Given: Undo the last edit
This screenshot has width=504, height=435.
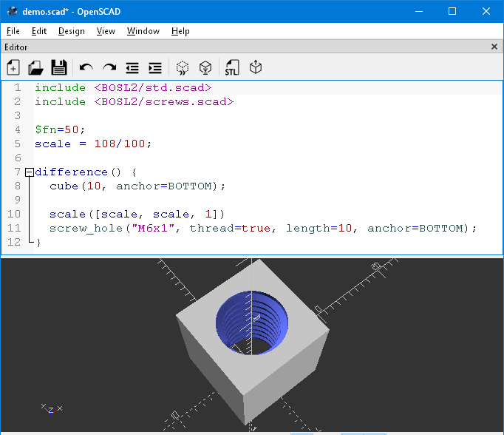Looking at the screenshot, I should tap(86, 68).
